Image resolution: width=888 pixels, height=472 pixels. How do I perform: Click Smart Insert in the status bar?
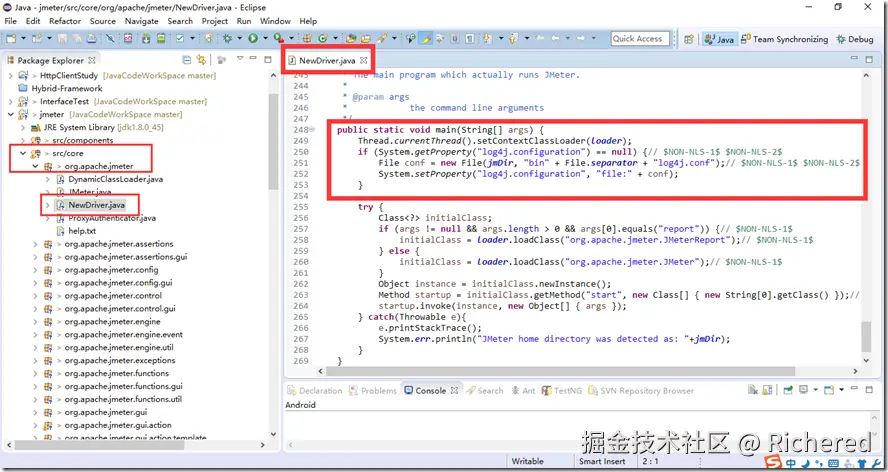(602, 461)
